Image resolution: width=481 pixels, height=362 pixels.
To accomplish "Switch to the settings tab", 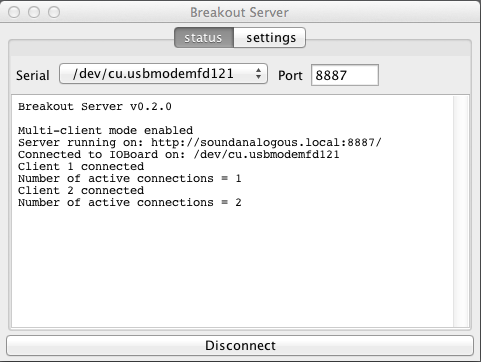I will (x=270, y=38).
